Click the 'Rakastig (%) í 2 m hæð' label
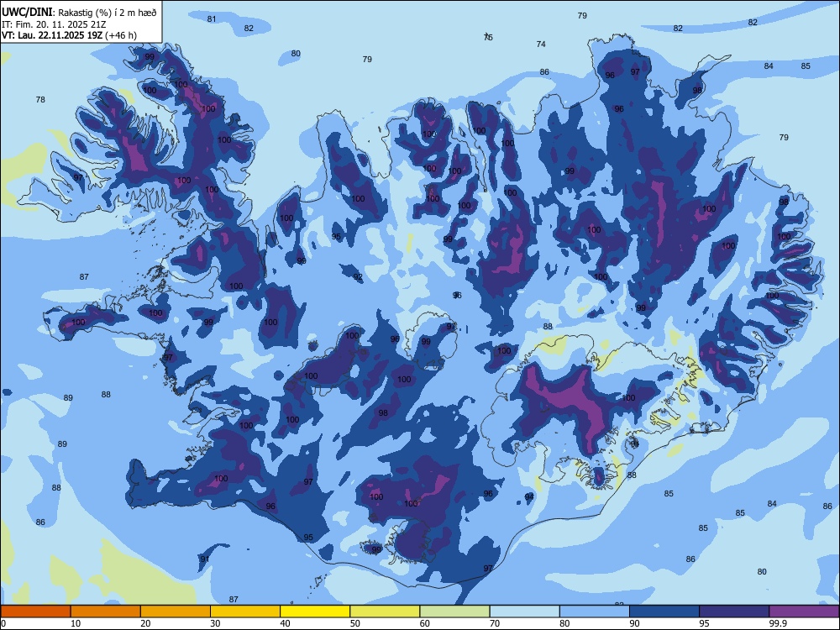The image size is (840, 630). (108, 13)
